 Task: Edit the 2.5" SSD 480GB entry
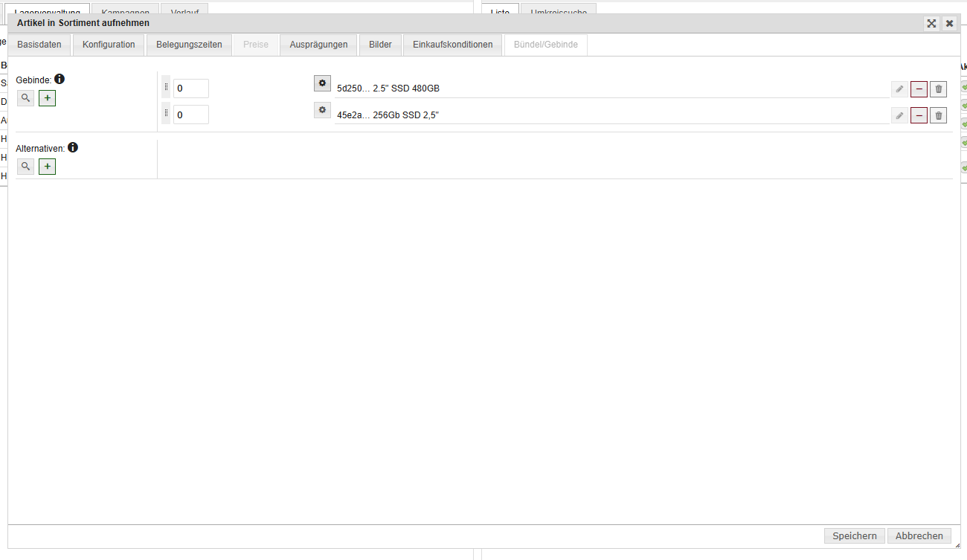[899, 89]
